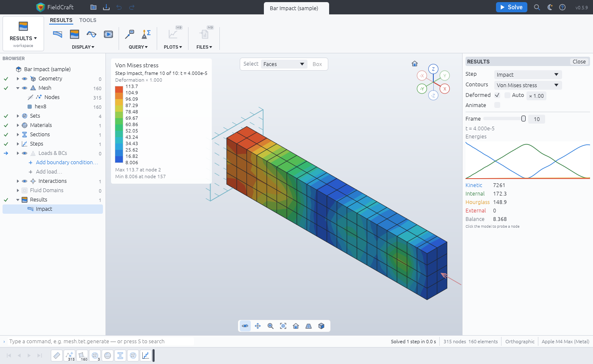Click the deformed shape display icon

coord(58,34)
